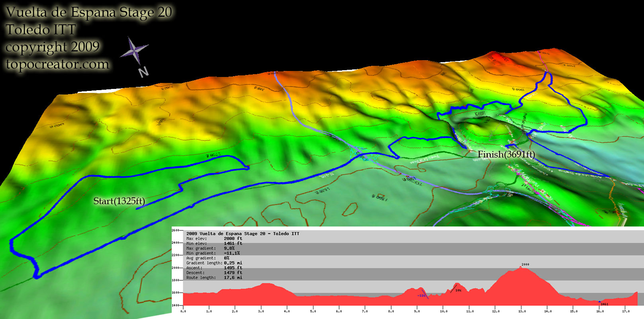Click the blue low-point triangle marker at 1461
Viewport: 644px width, 319px height.
(x=599, y=302)
